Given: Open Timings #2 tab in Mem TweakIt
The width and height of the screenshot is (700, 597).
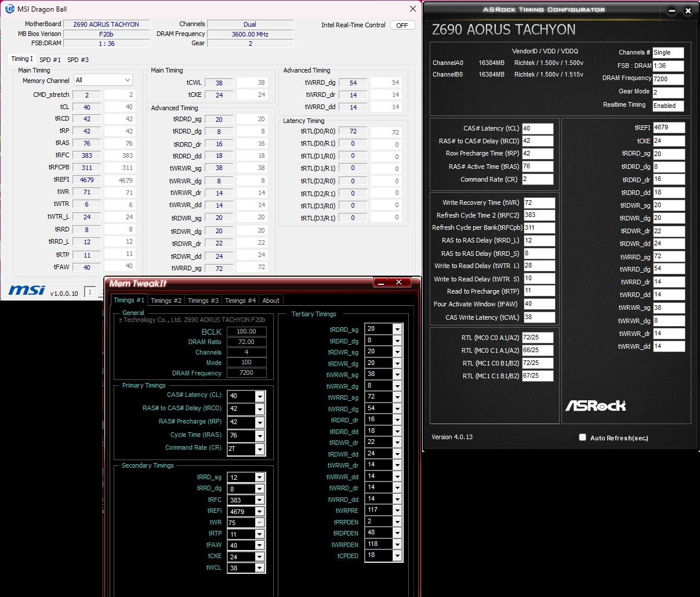Looking at the screenshot, I should pos(166,301).
